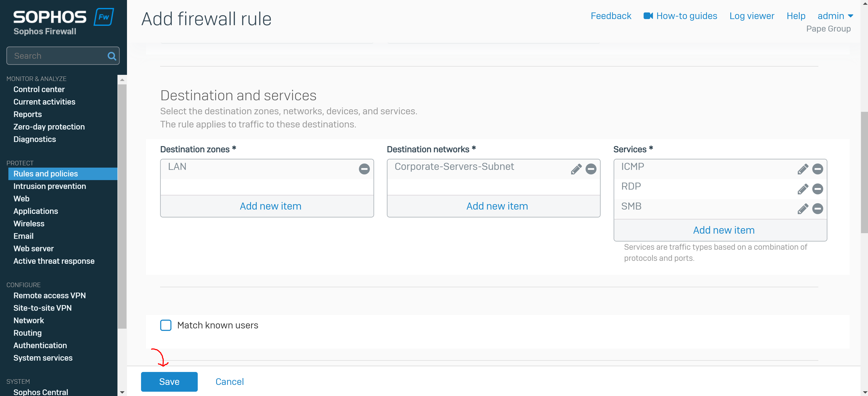
Task: Open the admin dropdown menu
Action: [835, 16]
